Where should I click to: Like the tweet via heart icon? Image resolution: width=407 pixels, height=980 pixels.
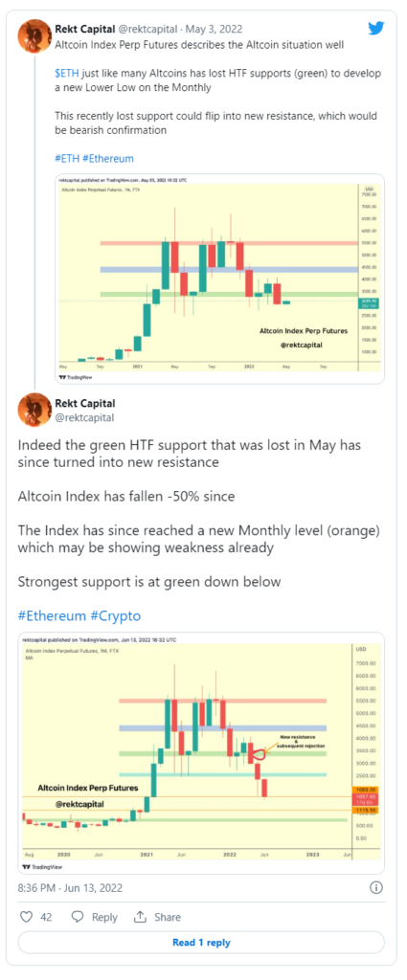[26, 917]
